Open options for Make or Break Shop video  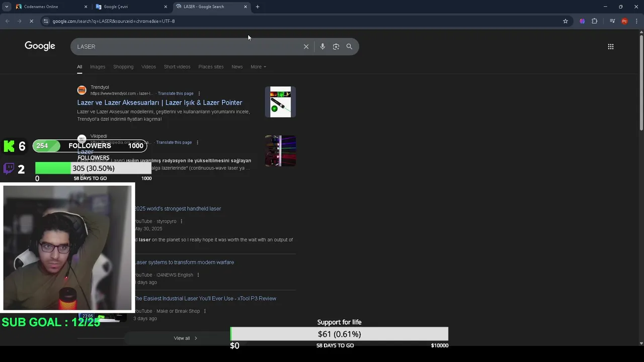(x=205, y=311)
